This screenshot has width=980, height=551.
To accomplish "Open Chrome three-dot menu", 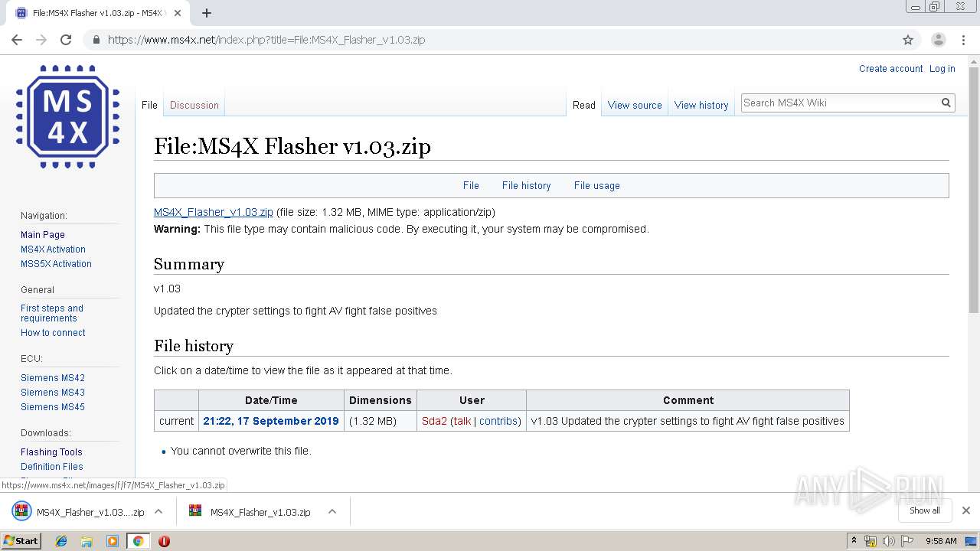I will point(964,40).
